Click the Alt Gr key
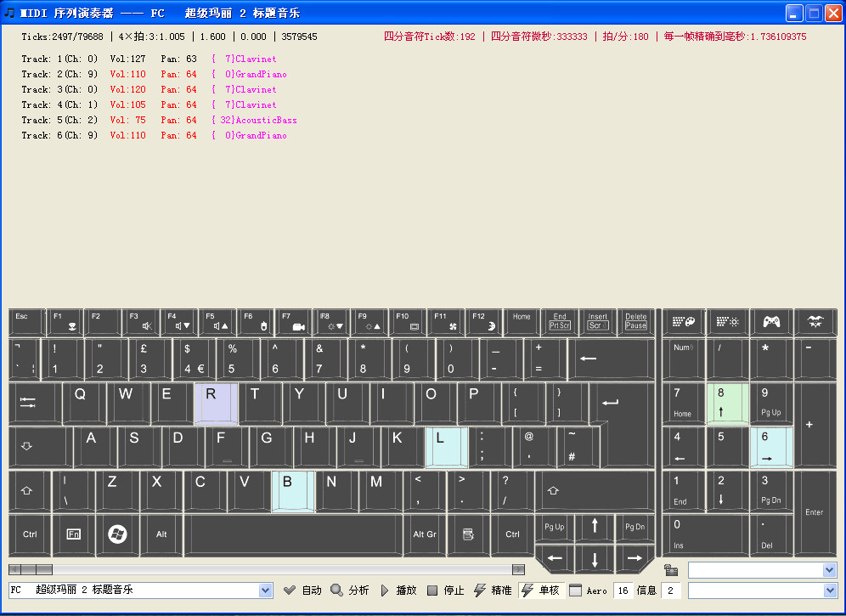 coord(424,534)
